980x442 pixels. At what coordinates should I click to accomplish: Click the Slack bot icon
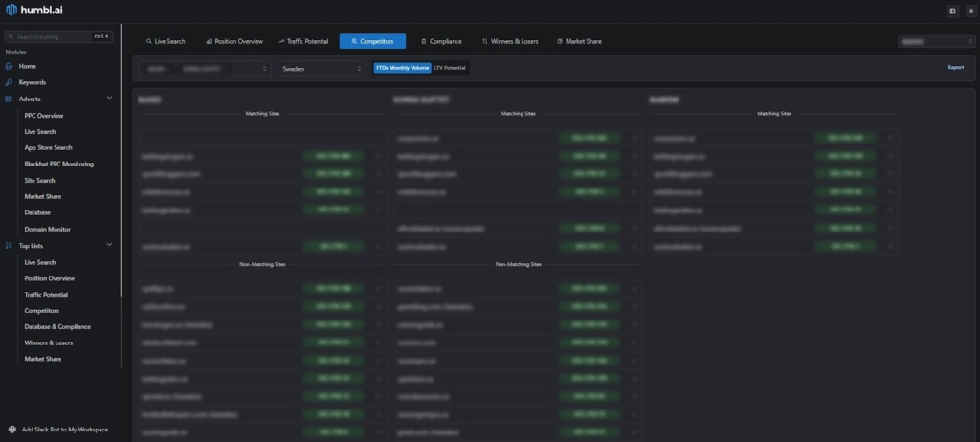tap(11, 429)
